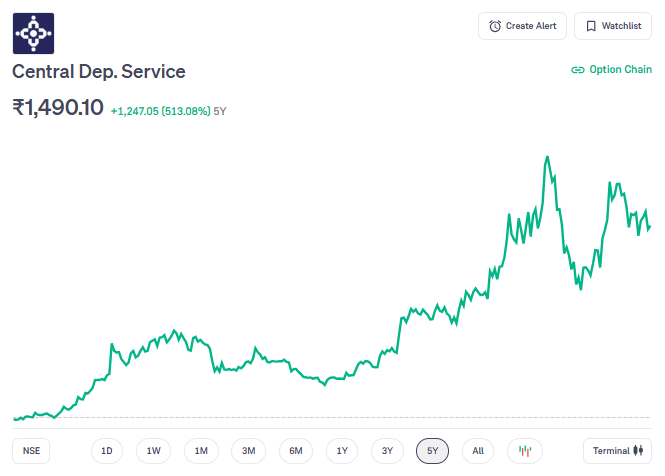Click the bookmark icon in Watchlist button

pos(591,26)
